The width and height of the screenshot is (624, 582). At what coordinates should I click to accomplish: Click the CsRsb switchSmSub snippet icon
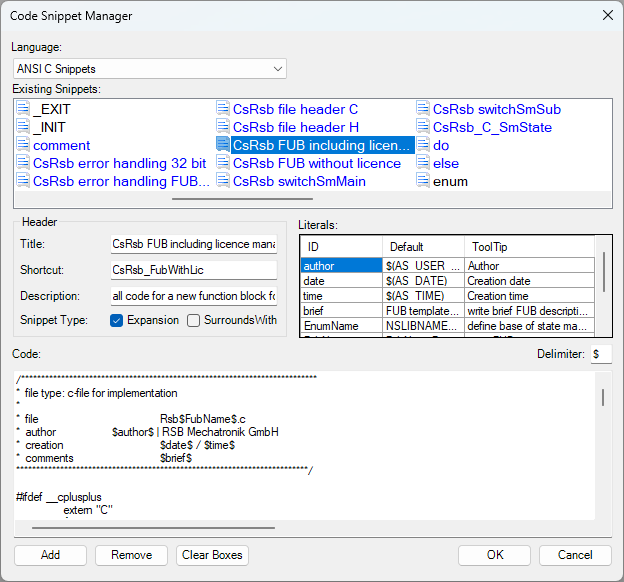coord(423,109)
